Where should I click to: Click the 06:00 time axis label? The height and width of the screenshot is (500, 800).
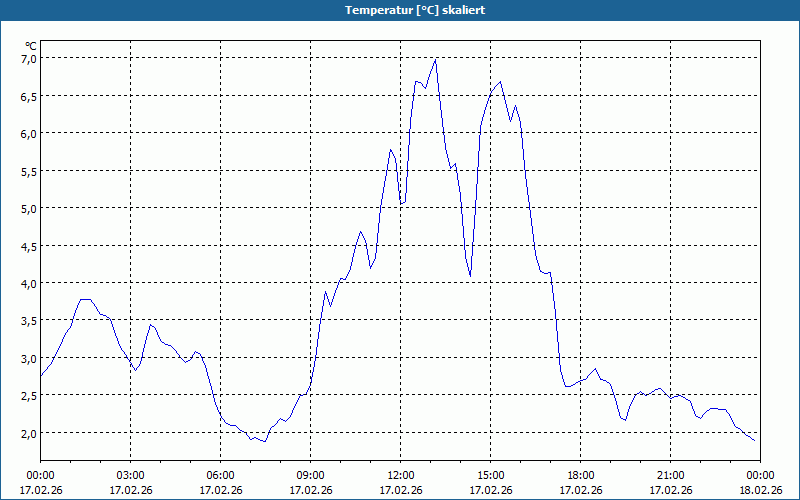tap(220, 476)
